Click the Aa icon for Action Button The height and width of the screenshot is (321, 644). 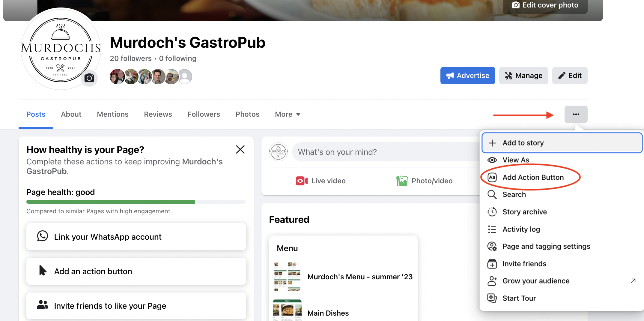[492, 177]
